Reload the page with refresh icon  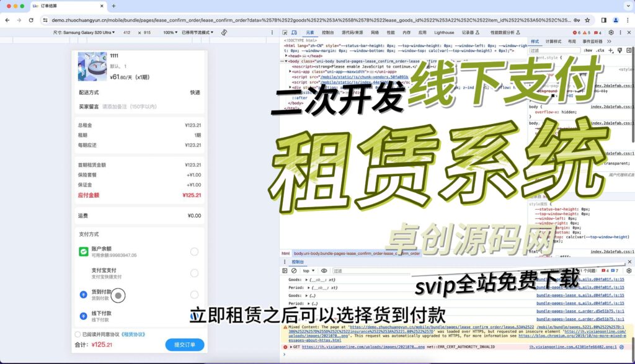[31, 20]
